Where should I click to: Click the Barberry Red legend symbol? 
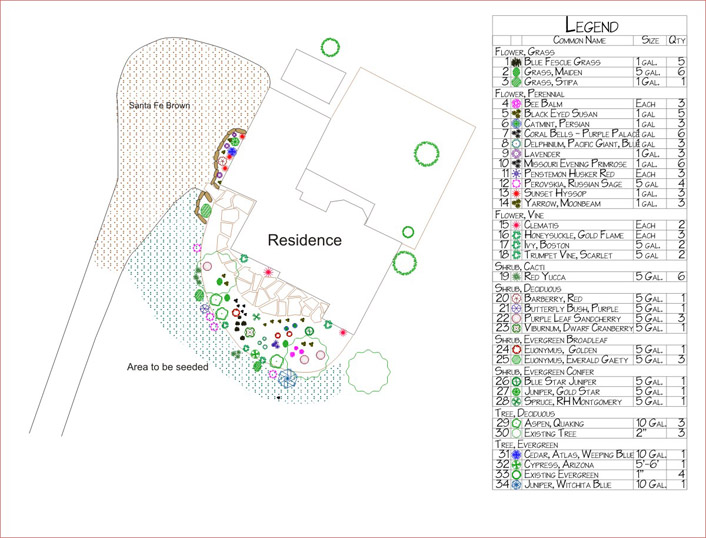pyautogui.click(x=516, y=297)
